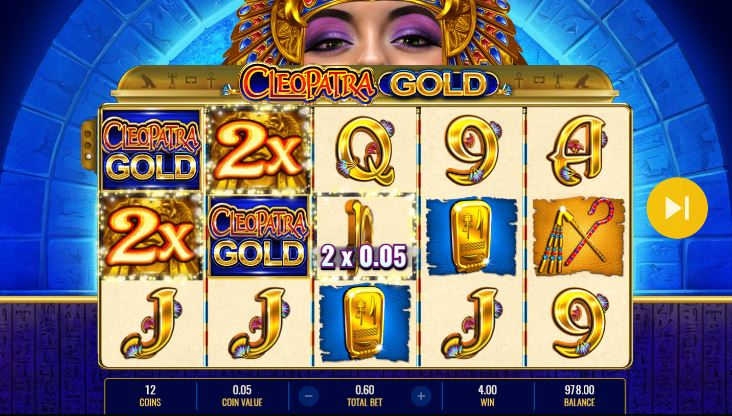Select the crook and flail symbol
Image resolution: width=732 pixels, height=416 pixels.
tap(579, 236)
